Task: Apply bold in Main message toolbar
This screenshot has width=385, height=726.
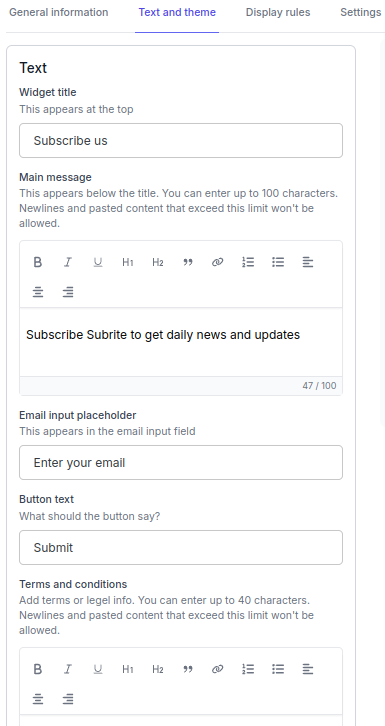Action: 38,263
